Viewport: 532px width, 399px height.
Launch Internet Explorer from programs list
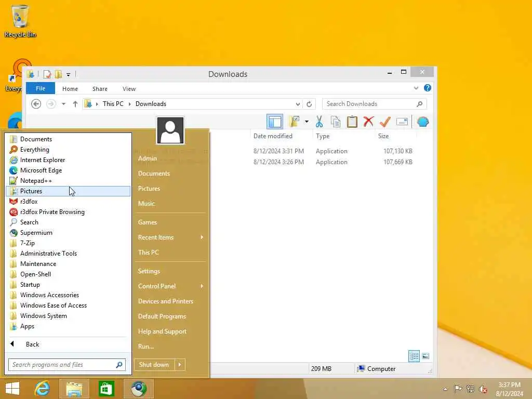pos(68,160)
